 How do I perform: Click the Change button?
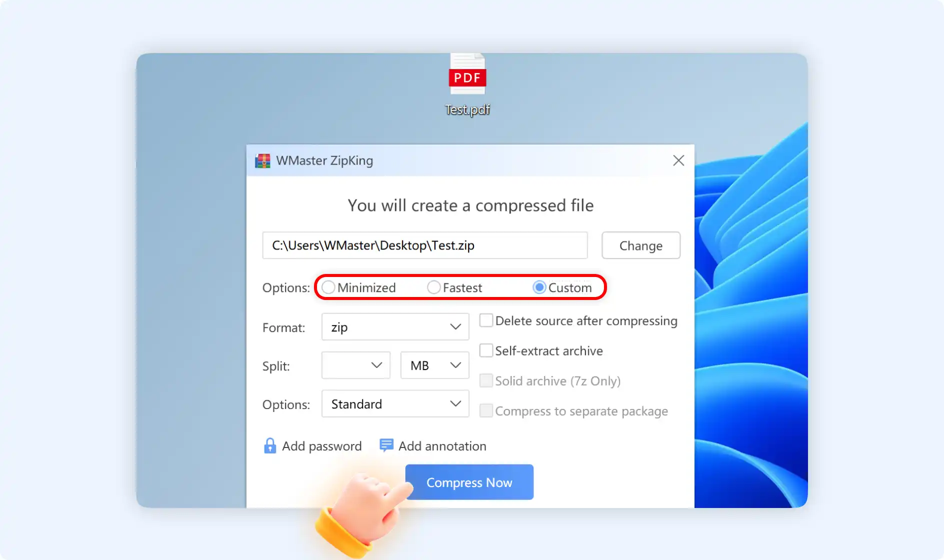coord(641,245)
